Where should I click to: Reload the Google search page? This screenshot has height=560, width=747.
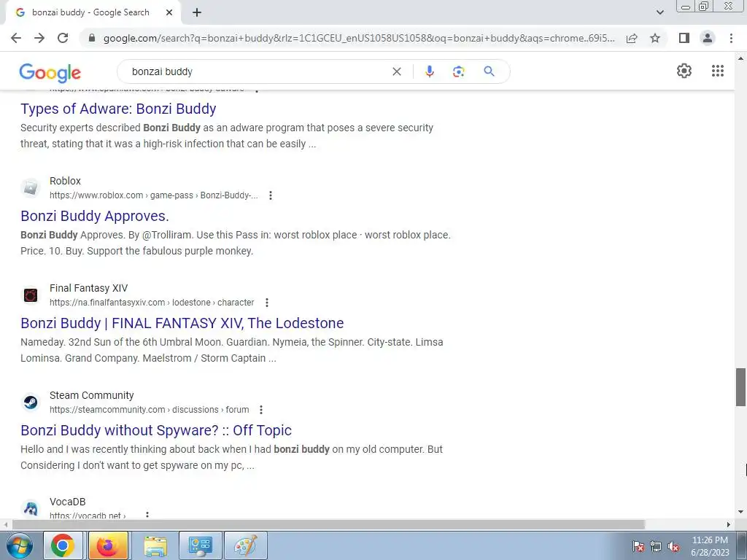(63, 38)
